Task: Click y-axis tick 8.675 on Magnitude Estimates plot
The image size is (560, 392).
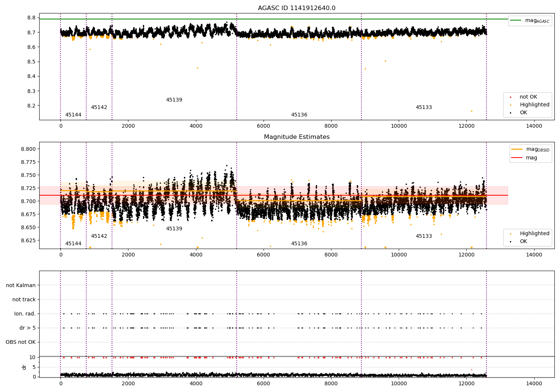Action: [28, 215]
